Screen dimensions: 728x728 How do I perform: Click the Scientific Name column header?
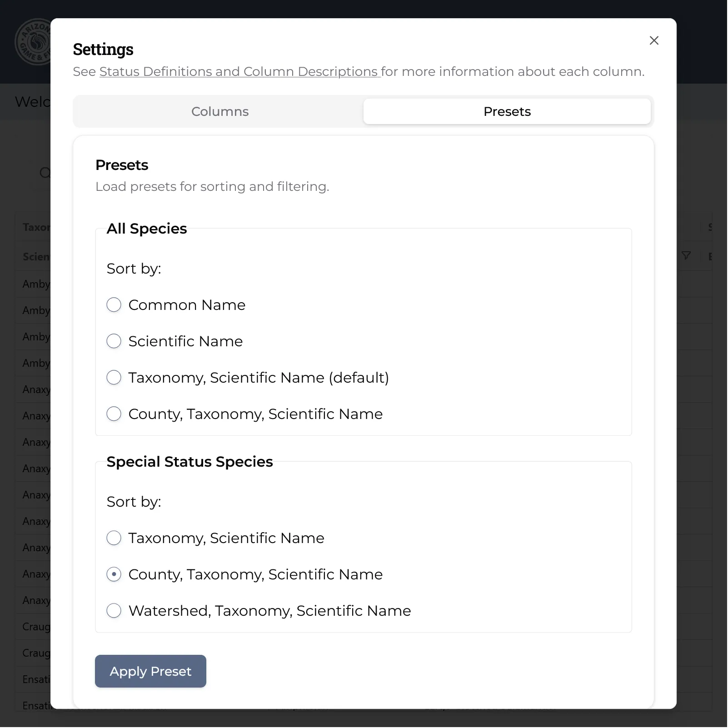pyautogui.click(x=35, y=257)
